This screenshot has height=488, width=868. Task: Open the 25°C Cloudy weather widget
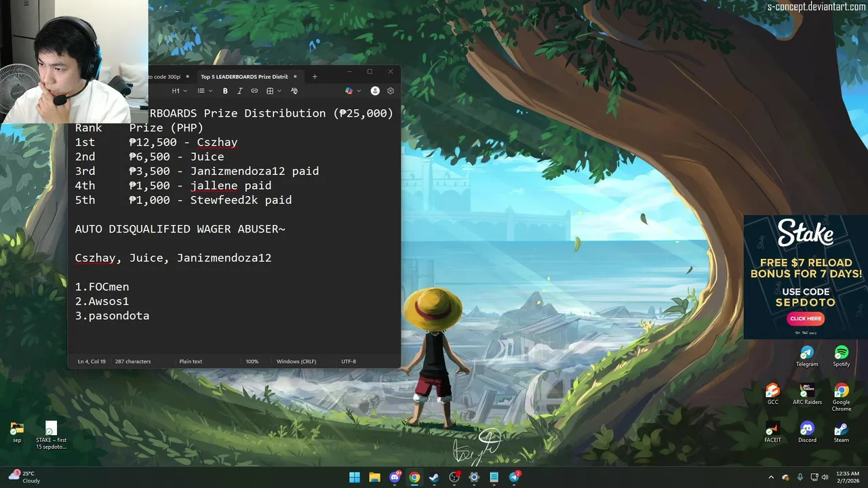(24, 477)
